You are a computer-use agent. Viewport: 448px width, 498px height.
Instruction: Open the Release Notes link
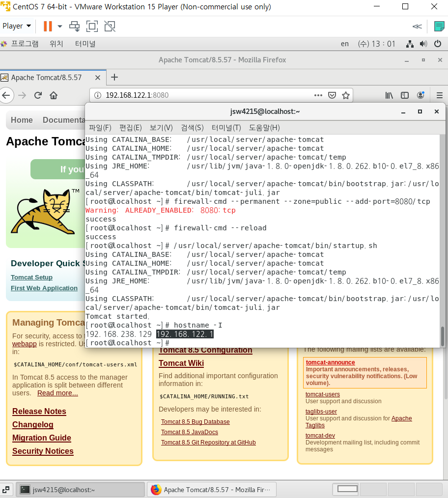39,411
